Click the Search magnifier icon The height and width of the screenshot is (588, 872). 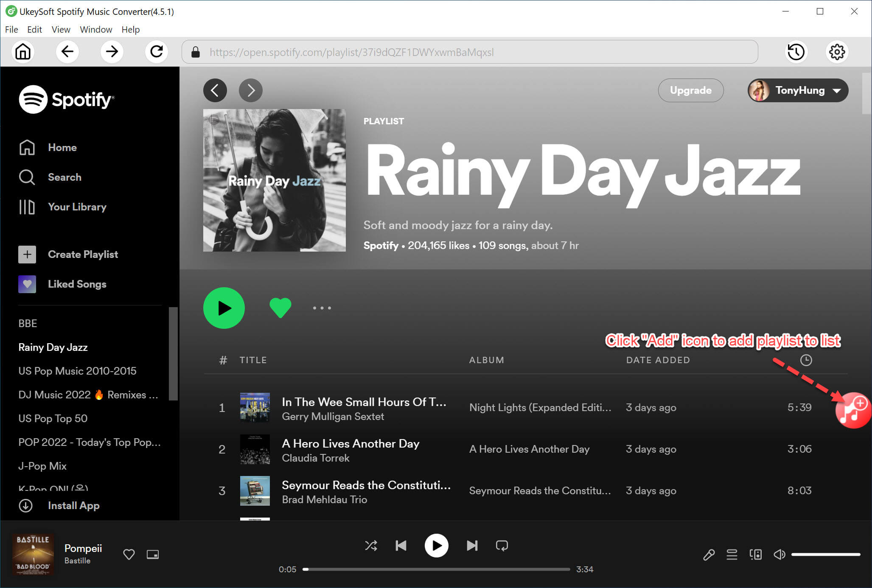[x=27, y=176]
